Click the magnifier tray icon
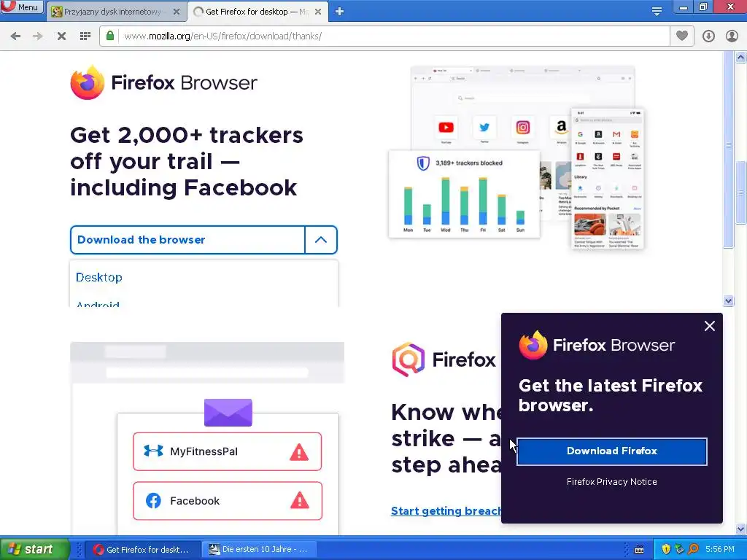This screenshot has width=747, height=560. (693, 550)
